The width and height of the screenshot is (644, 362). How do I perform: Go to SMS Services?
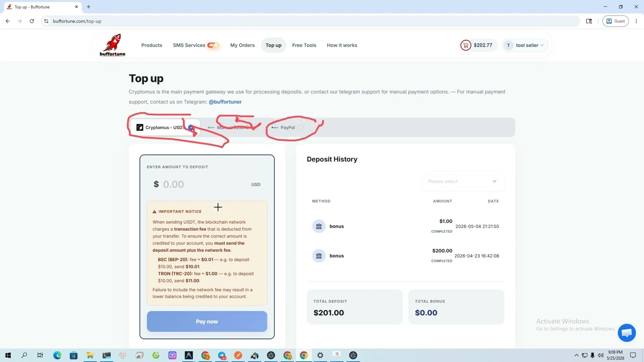click(x=196, y=45)
